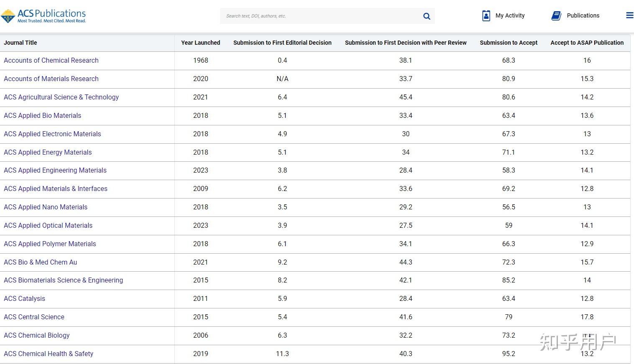Open Accounts of Materials Research journal
The height and width of the screenshot is (364, 634).
pyautogui.click(x=51, y=79)
